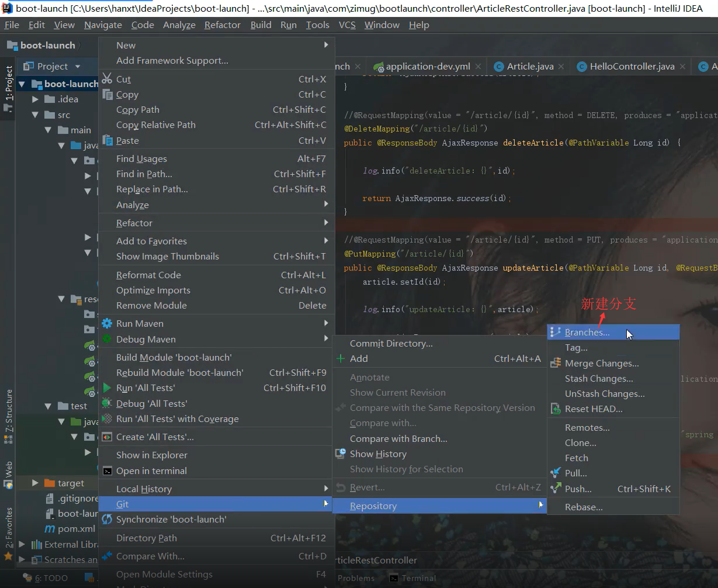Image resolution: width=718 pixels, height=588 pixels.
Task: Click the green plus Add icon
Action: pyautogui.click(x=341, y=358)
